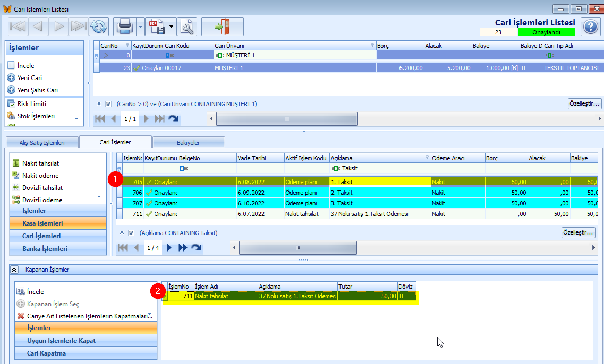The width and height of the screenshot is (604, 364).
Task: Sort by Vade Tarihi column header
Action: coord(260,158)
